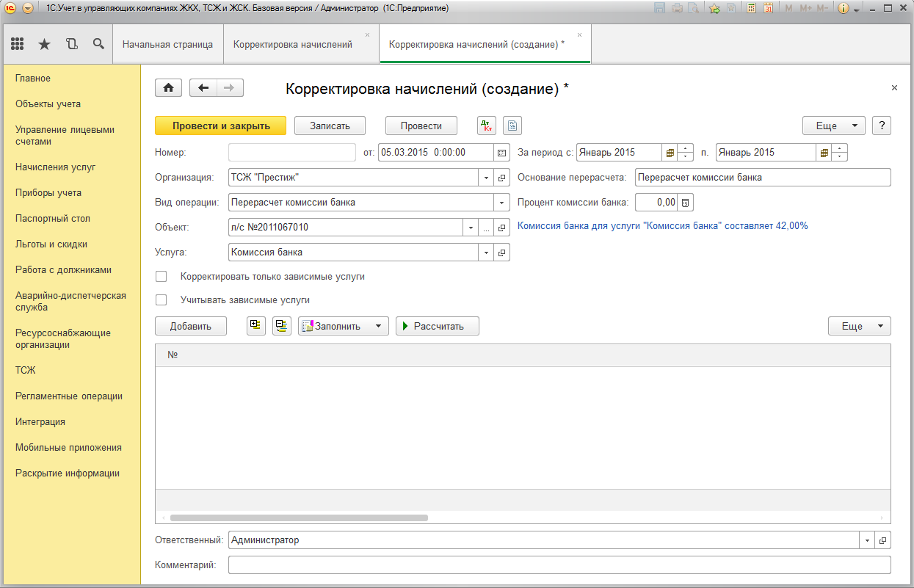Open Приборы учета section
Viewport: 914px width, 588px height.
tap(48, 192)
